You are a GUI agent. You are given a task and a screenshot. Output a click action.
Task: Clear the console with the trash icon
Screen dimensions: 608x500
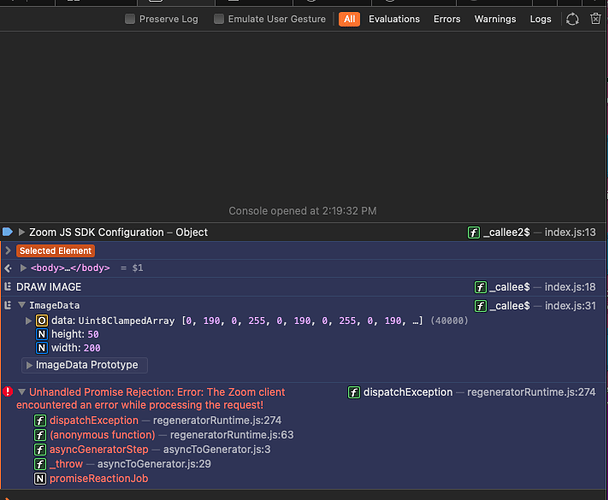pos(598,19)
